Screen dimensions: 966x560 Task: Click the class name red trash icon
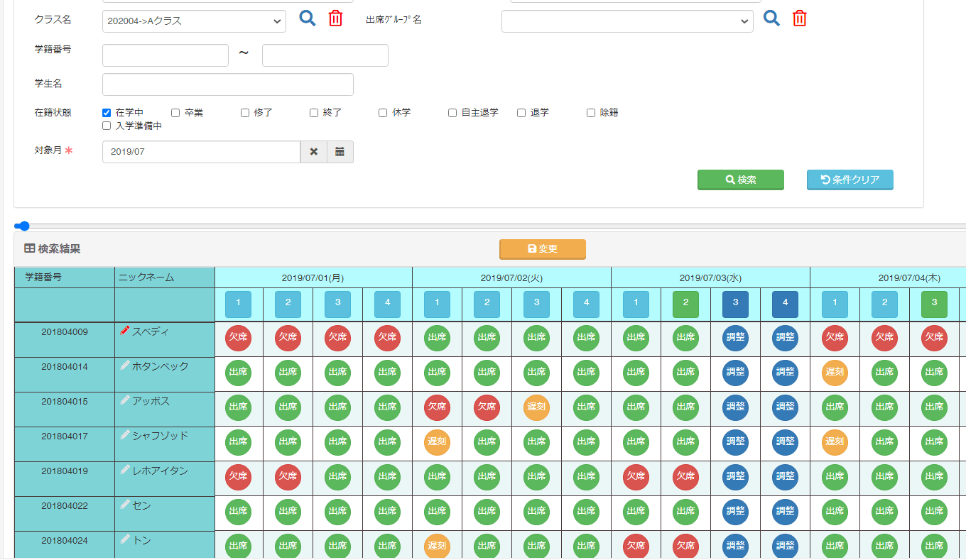click(335, 18)
